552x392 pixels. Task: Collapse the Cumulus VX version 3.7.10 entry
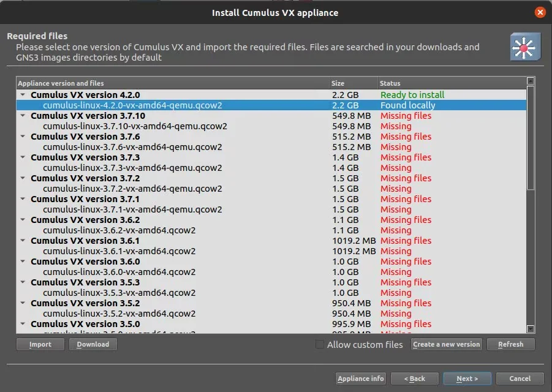pos(23,116)
